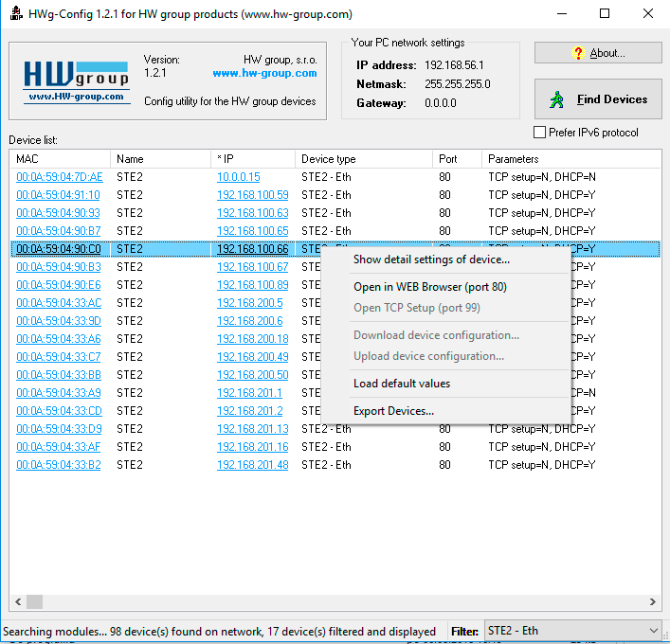The width and height of the screenshot is (670, 644).
Task: Sort by Parameters column header
Action: (x=571, y=159)
